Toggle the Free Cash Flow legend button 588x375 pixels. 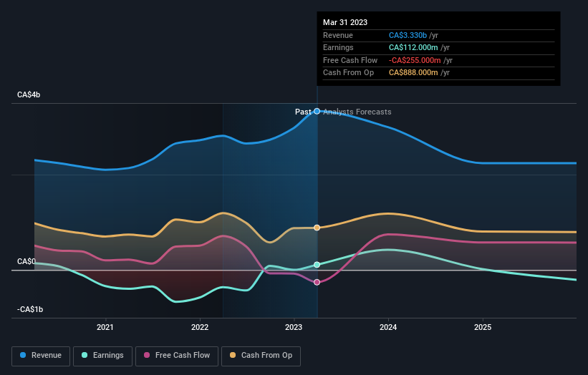pos(177,356)
